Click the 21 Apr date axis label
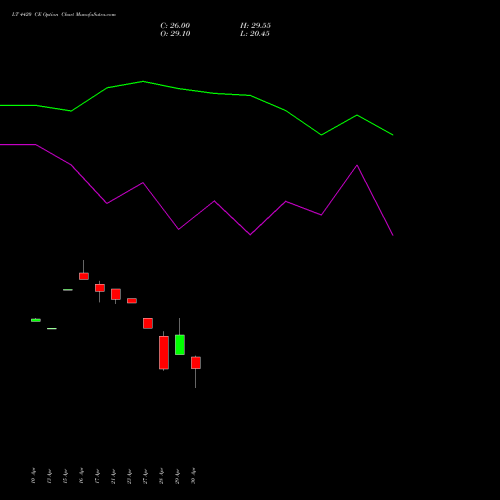 (x=113, y=476)
